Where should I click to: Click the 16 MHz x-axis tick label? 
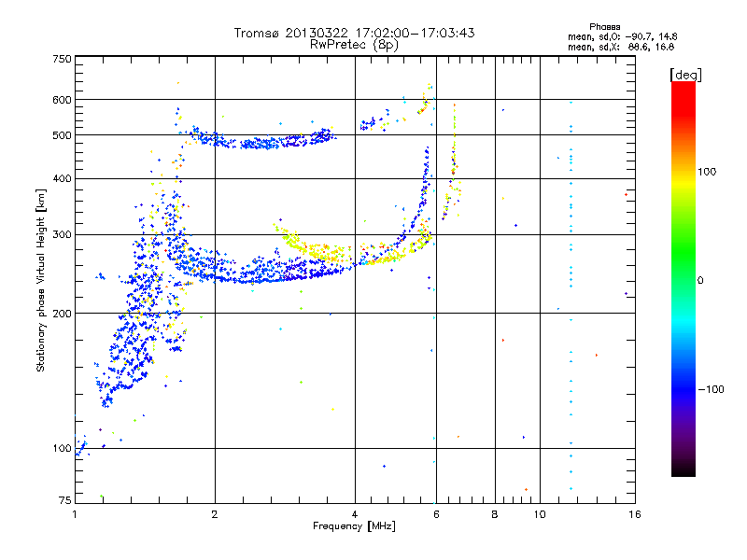pyautogui.click(x=635, y=514)
